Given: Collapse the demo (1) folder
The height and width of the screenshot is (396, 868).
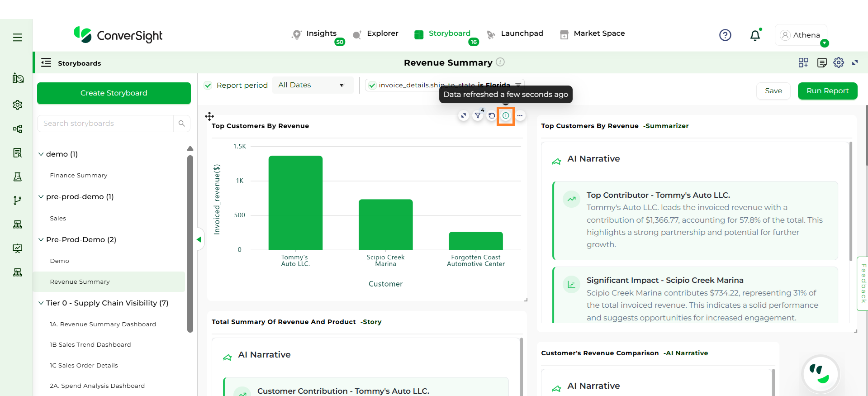Looking at the screenshot, I should 41,154.
